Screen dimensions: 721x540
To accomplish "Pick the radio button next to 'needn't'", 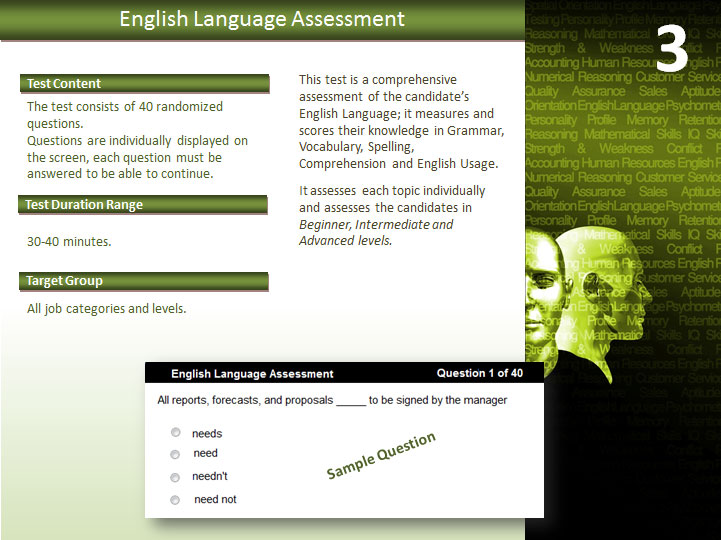I will coord(175,477).
